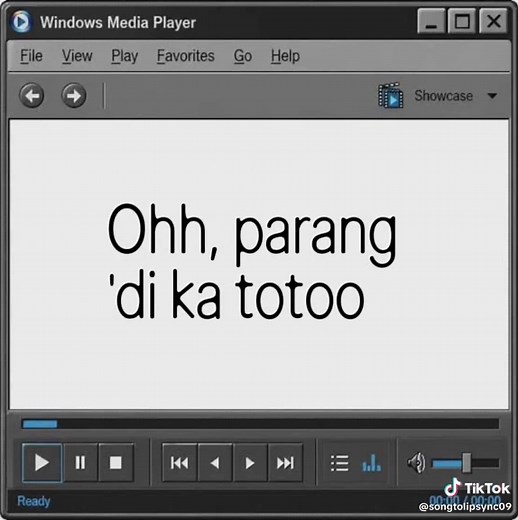This screenshot has width=518, height=520.
Task: Click the lyrics text in video area
Action: click(252, 262)
